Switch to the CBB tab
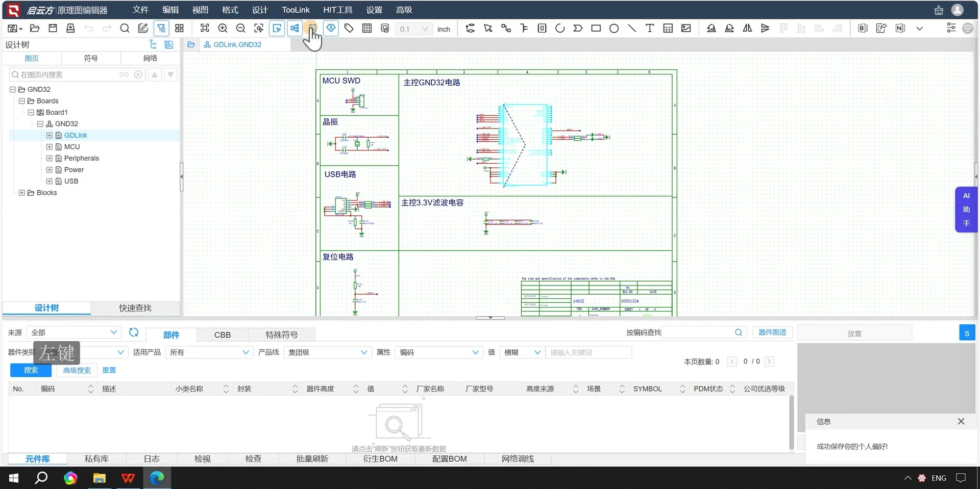 point(223,334)
